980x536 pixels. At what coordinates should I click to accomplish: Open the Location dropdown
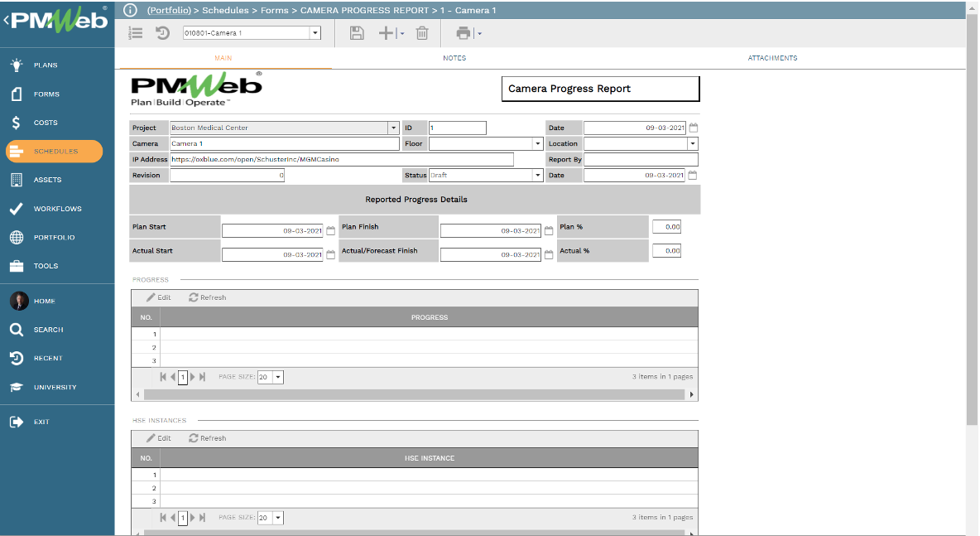click(693, 144)
